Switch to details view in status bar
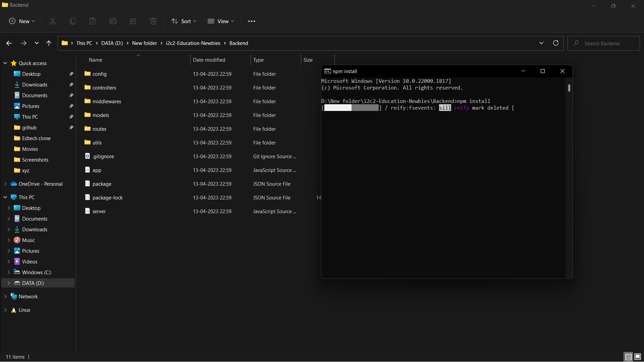644x362 pixels. click(628, 357)
